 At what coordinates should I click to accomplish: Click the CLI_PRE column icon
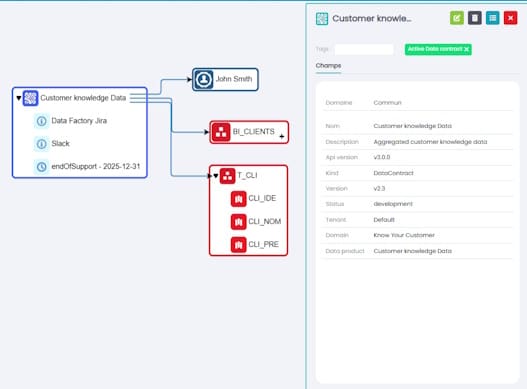point(239,244)
